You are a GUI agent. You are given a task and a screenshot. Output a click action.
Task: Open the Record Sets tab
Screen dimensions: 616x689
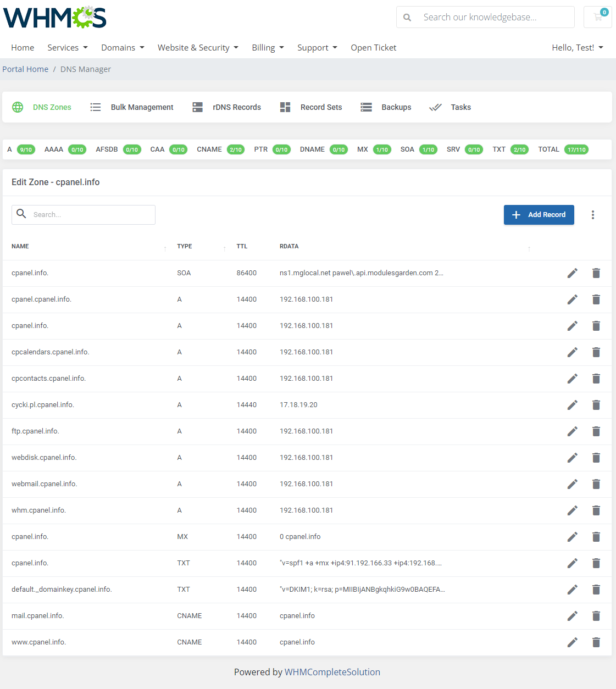(310, 107)
